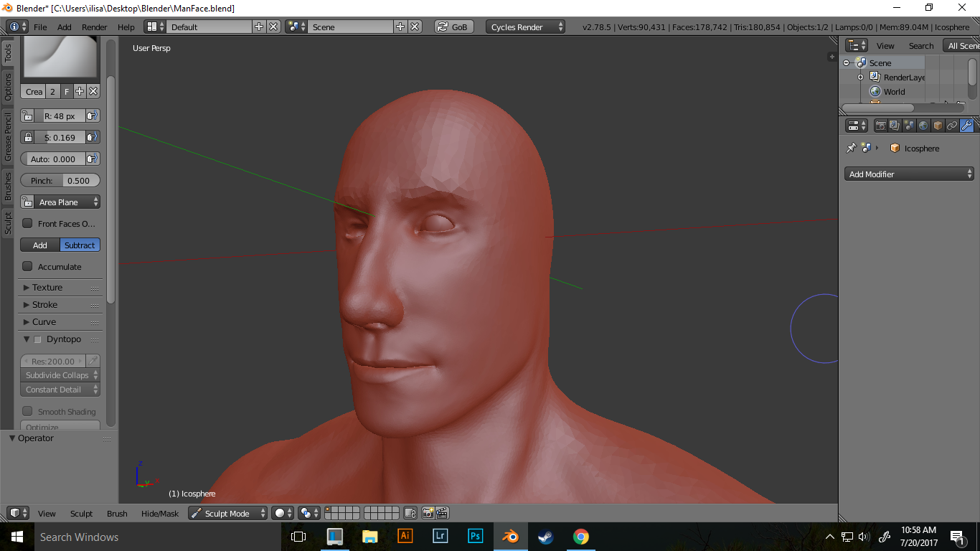Open the Render menu

point(94,27)
